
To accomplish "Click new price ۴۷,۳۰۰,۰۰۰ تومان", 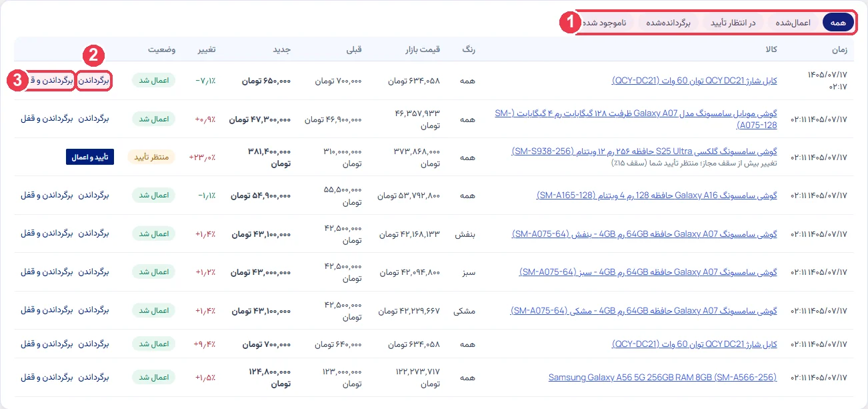I will (x=260, y=119).
